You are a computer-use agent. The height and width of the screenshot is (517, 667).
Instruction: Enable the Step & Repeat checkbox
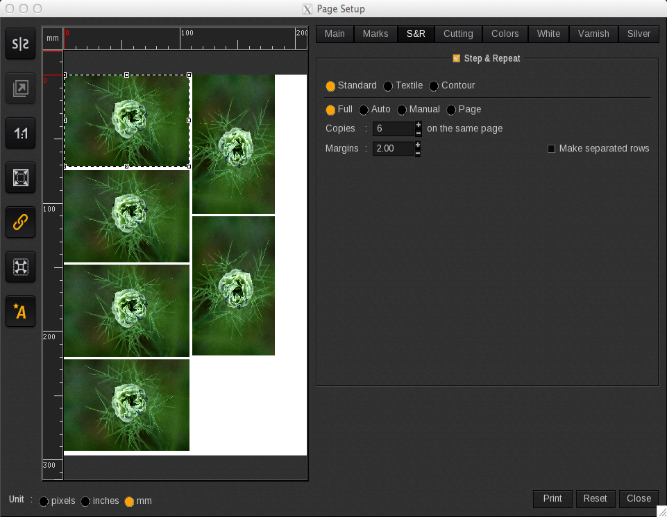[456, 59]
